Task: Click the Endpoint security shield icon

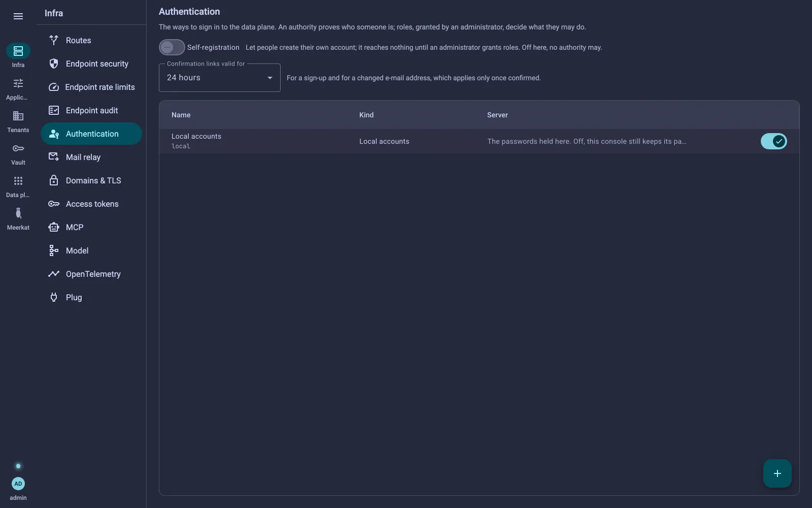Action: tap(54, 63)
